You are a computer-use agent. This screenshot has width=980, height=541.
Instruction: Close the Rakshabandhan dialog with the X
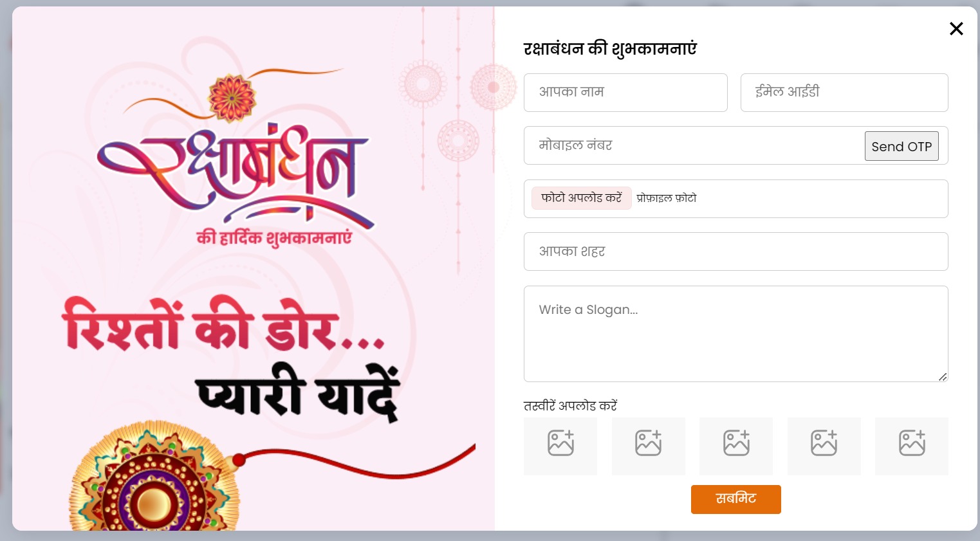tap(956, 28)
